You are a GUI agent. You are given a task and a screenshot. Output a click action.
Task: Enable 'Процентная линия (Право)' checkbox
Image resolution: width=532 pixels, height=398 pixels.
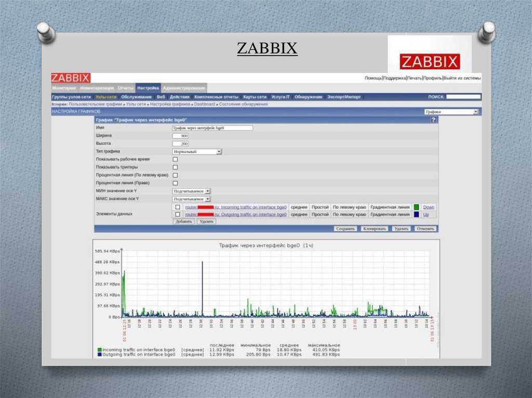click(x=175, y=183)
